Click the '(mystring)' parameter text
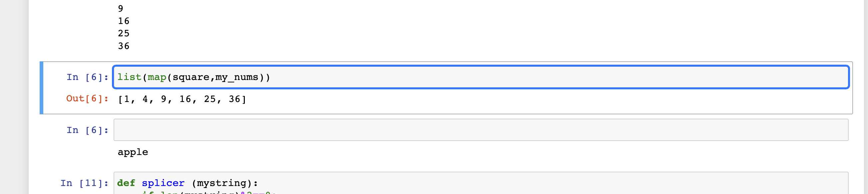The width and height of the screenshot is (868, 194). click(x=224, y=183)
